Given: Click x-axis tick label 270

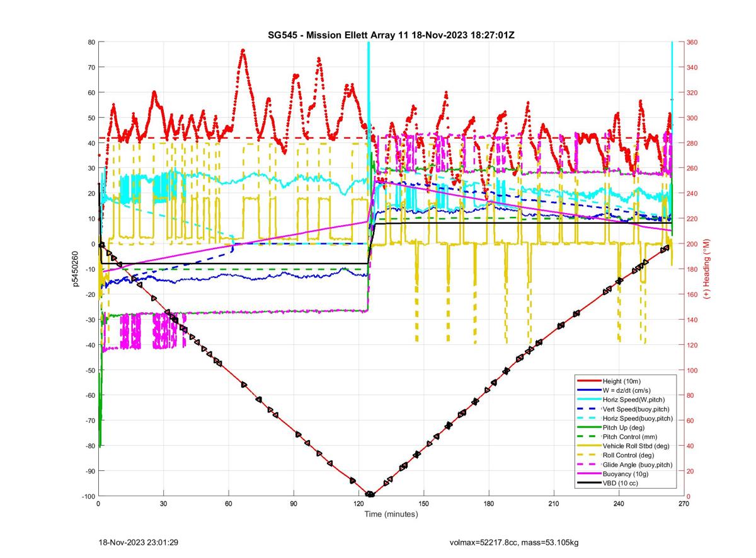Looking at the screenshot, I should tap(684, 504).
